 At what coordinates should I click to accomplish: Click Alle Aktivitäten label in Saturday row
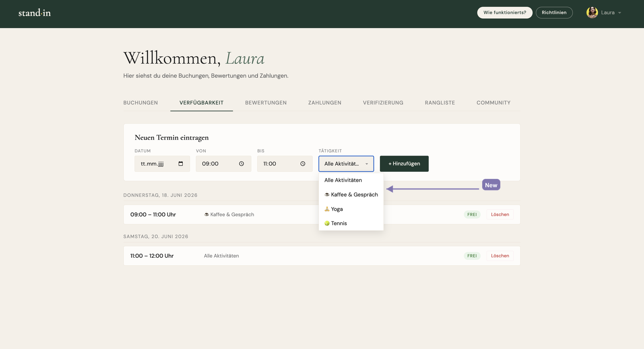click(x=221, y=256)
